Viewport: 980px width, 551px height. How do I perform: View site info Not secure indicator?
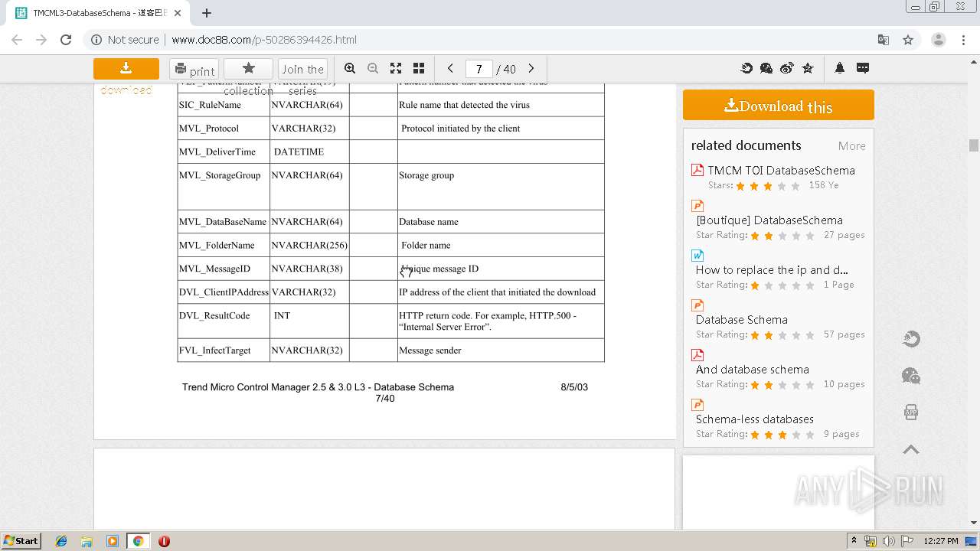click(x=125, y=40)
